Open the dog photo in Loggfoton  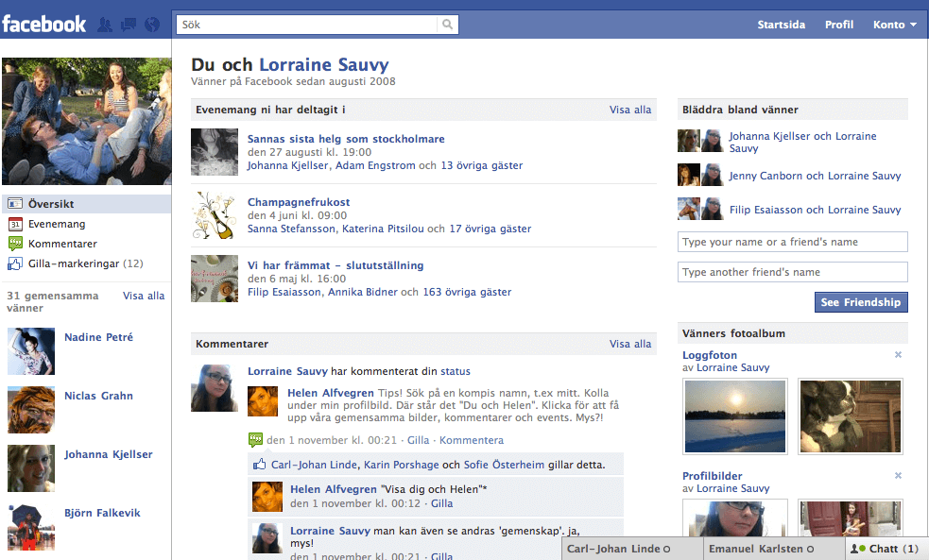tap(851, 416)
